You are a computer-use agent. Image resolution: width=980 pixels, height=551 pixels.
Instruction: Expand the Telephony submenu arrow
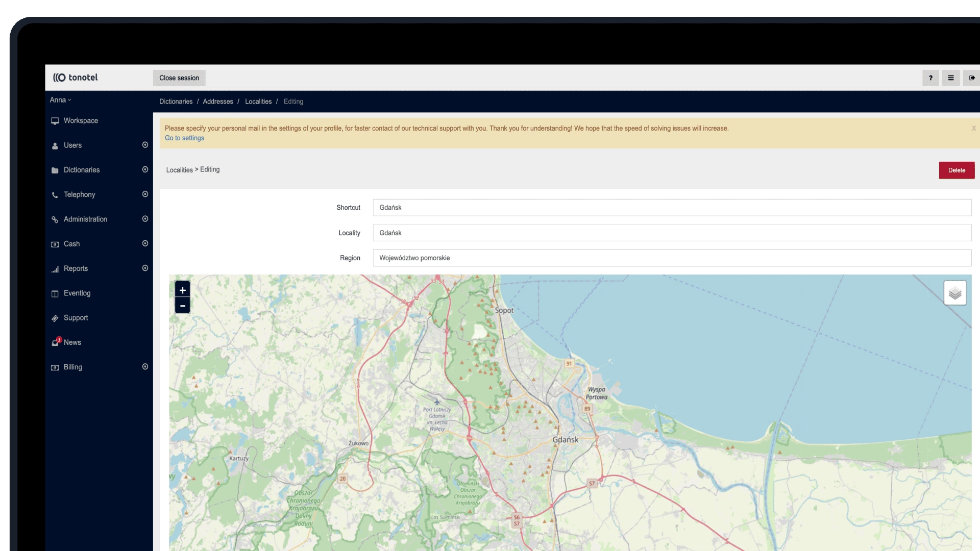[145, 194]
